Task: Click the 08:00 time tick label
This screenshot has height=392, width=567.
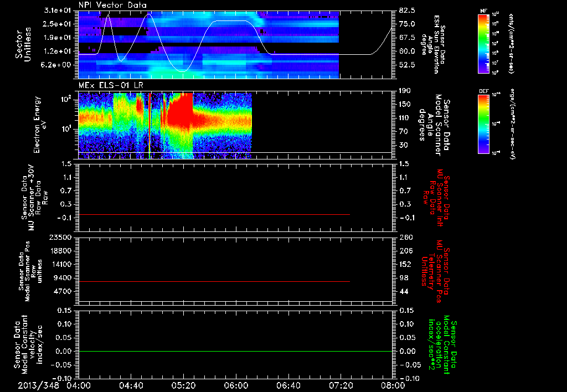Action: (393, 385)
